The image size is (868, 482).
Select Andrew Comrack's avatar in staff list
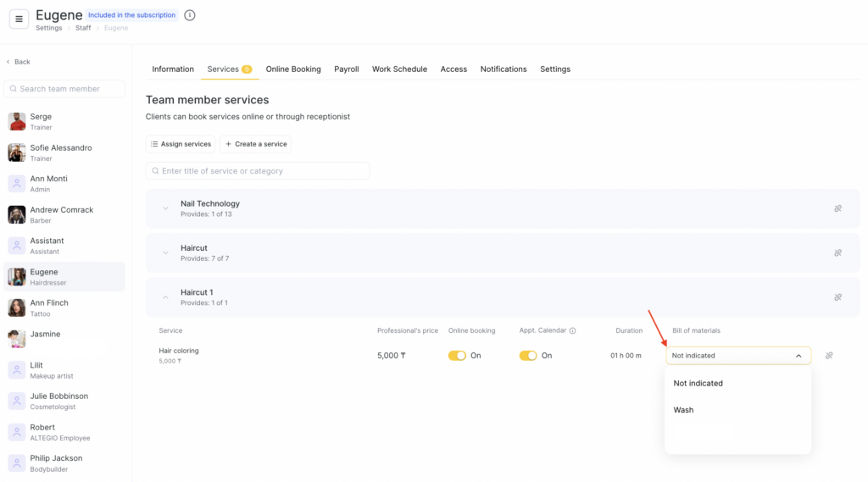click(17, 214)
